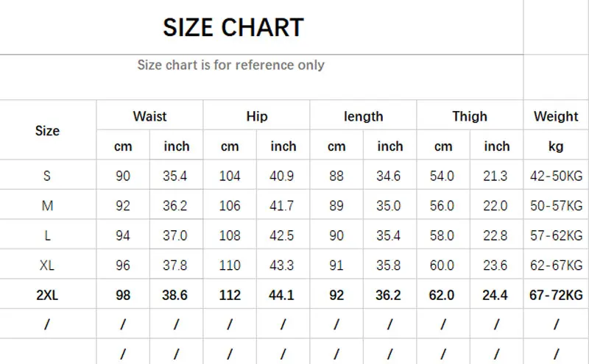Click the kg unit label

pos(556,146)
